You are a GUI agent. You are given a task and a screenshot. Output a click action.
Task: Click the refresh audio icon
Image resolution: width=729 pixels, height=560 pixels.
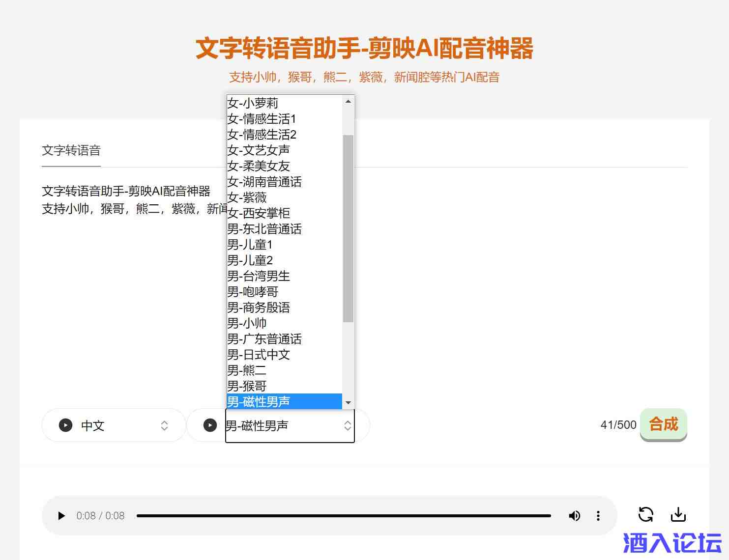tap(645, 514)
